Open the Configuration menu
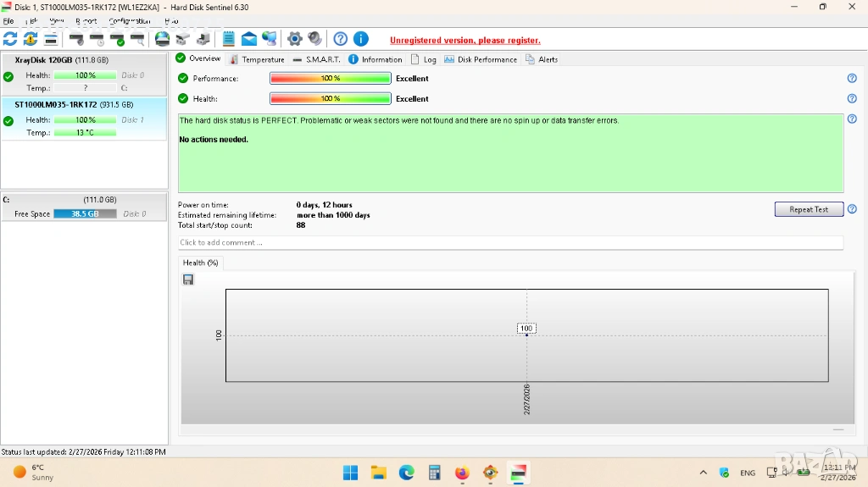868x487 pixels. tap(129, 21)
